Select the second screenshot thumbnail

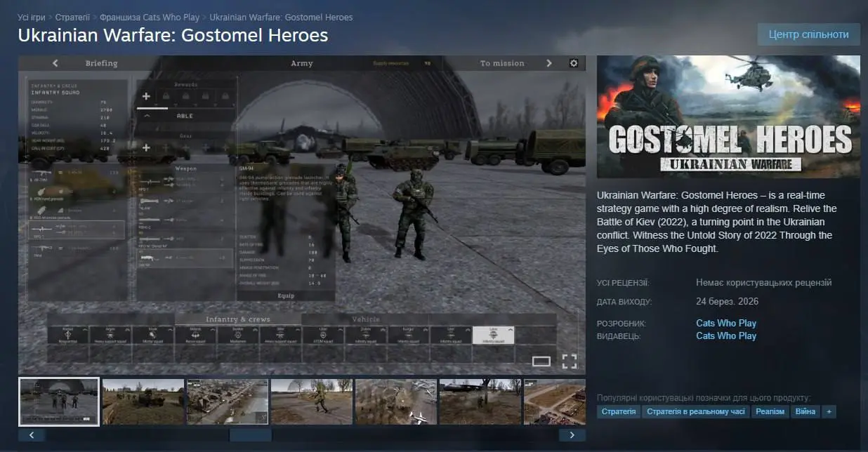[143, 401]
